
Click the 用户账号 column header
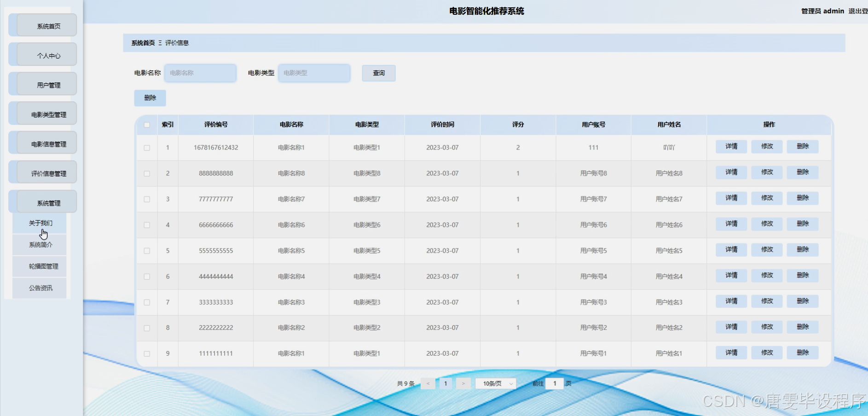click(593, 124)
